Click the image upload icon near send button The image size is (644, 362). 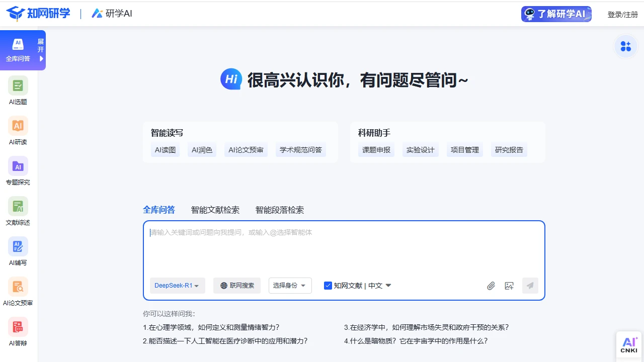pos(509,286)
